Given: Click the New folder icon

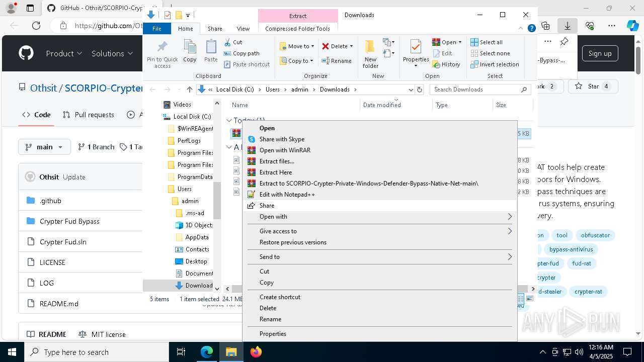Looking at the screenshot, I should pyautogui.click(x=370, y=54).
